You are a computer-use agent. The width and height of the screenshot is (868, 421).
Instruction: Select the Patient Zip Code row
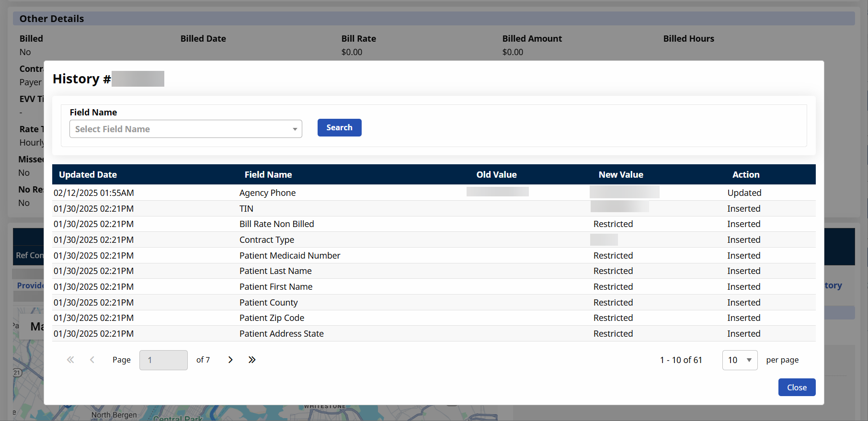click(x=272, y=318)
